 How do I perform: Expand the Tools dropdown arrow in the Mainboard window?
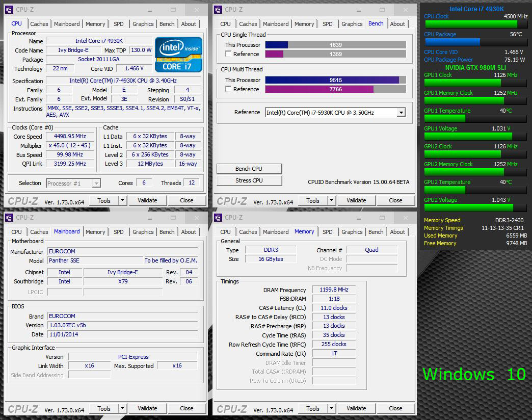122,408
